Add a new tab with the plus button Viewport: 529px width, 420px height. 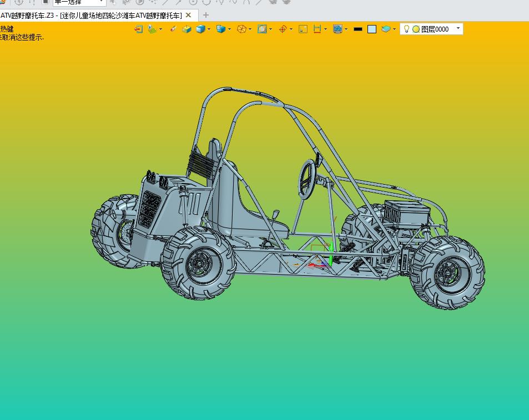[x=206, y=15]
